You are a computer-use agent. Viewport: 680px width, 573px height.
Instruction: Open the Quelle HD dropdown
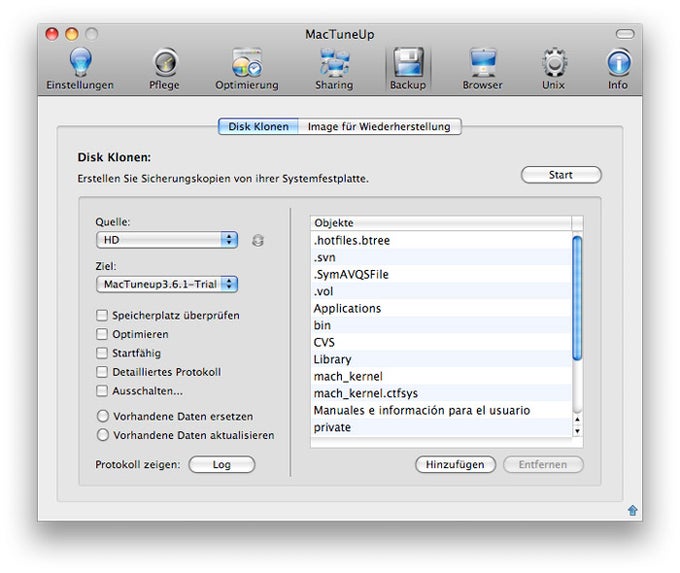167,240
